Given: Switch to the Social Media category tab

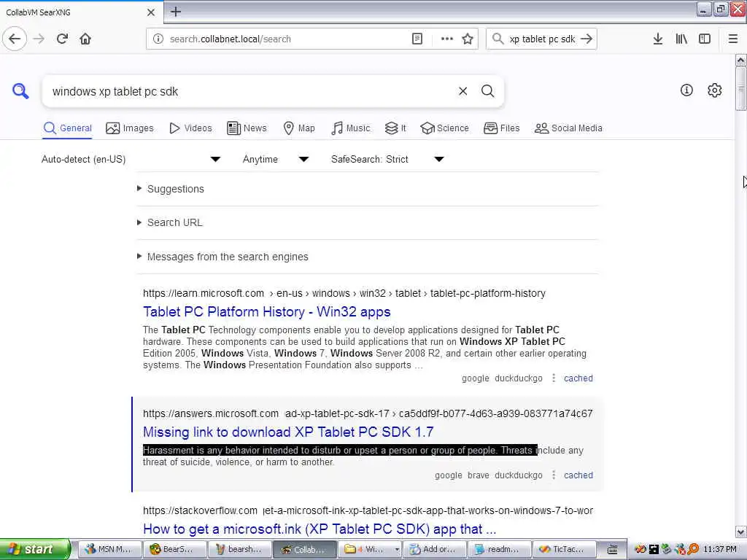Looking at the screenshot, I should pos(568,128).
